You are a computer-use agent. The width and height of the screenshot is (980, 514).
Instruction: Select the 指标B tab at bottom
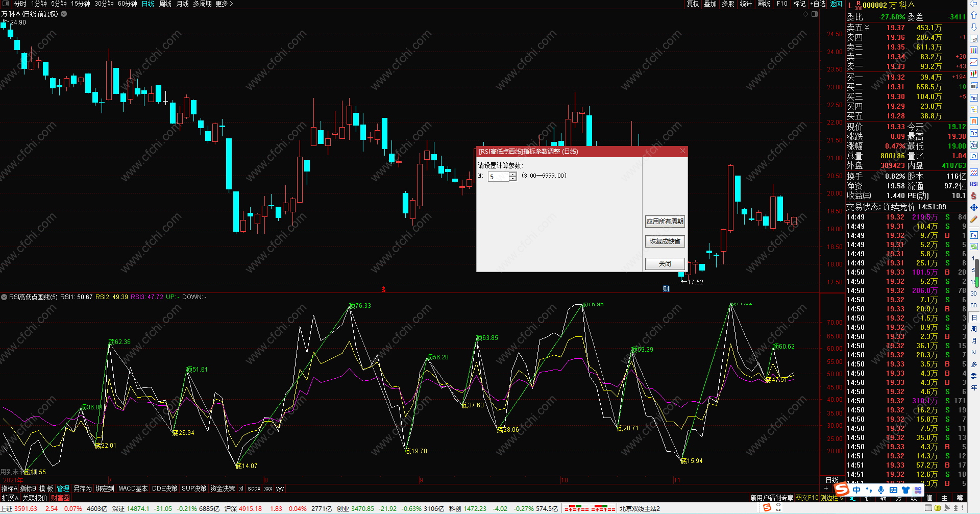pos(28,488)
